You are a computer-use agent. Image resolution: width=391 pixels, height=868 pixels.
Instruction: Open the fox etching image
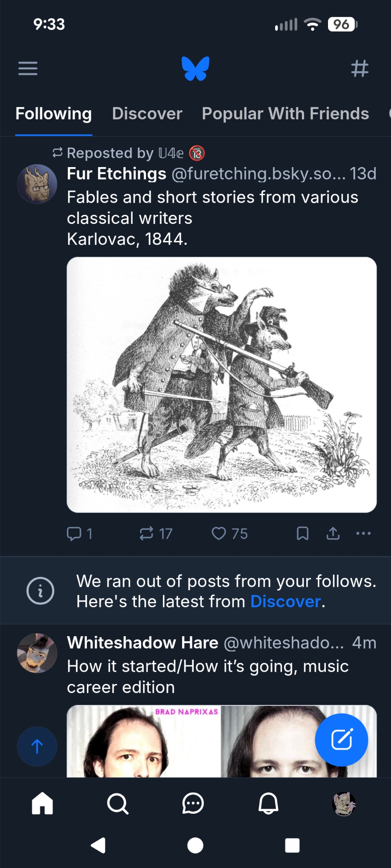coord(222,385)
